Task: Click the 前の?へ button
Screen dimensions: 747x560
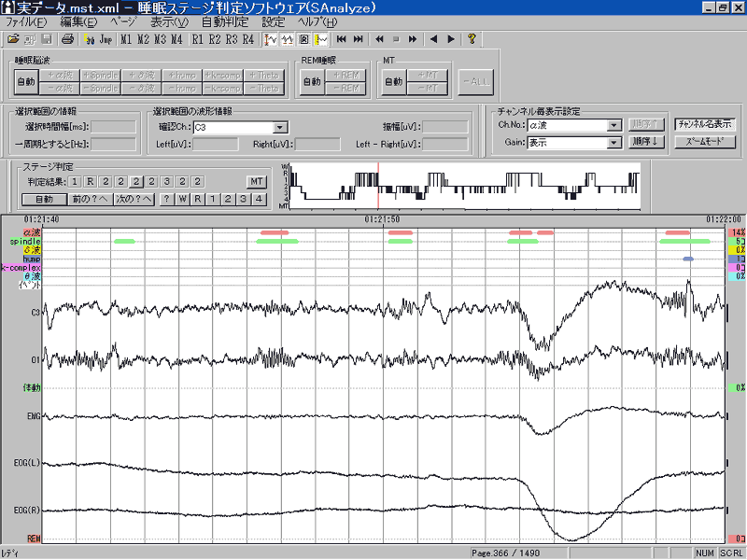Action: pyautogui.click(x=90, y=199)
